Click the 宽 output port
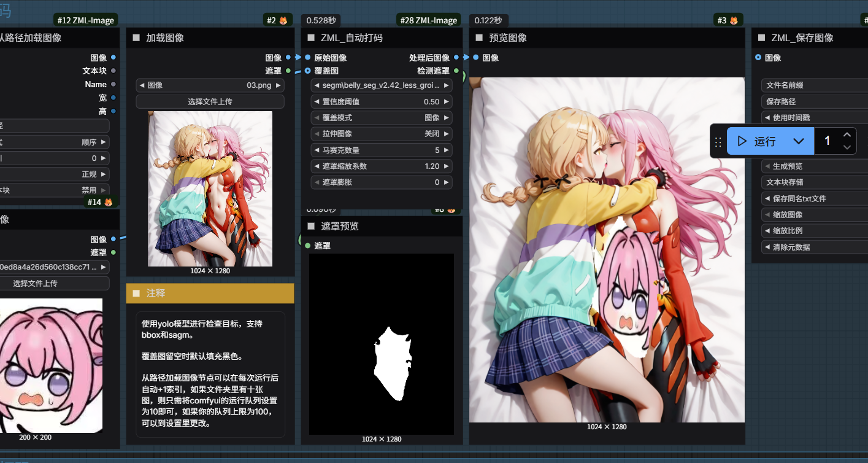The width and height of the screenshot is (868, 463). click(113, 98)
